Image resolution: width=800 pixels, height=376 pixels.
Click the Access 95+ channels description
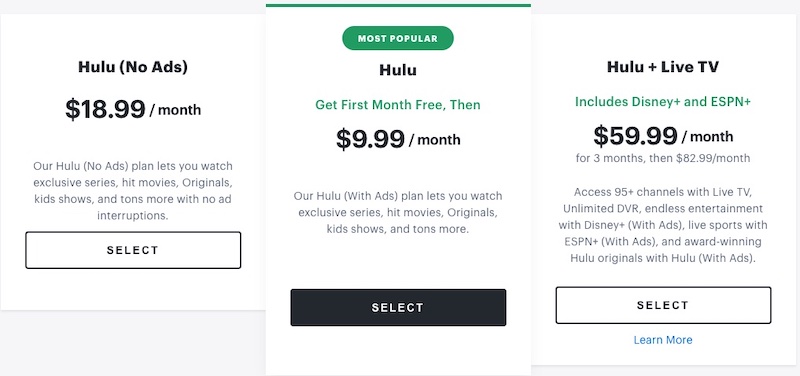click(x=663, y=225)
